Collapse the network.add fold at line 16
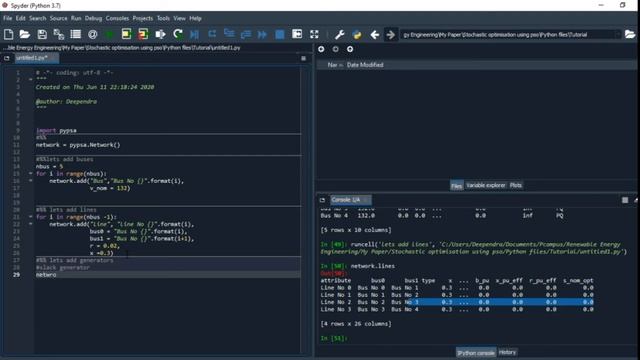The height and width of the screenshot is (360, 640). 31,181
